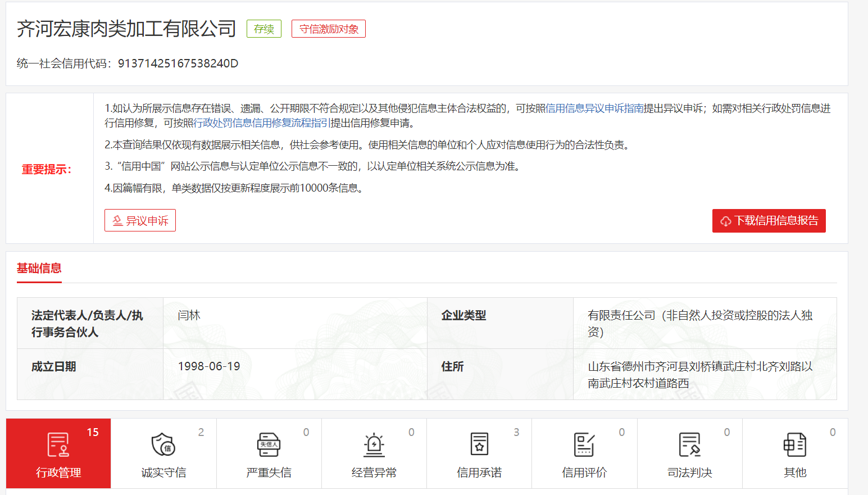The height and width of the screenshot is (495, 868).
Task: Switch to the 经营异常 tab label
Action: 374,473
